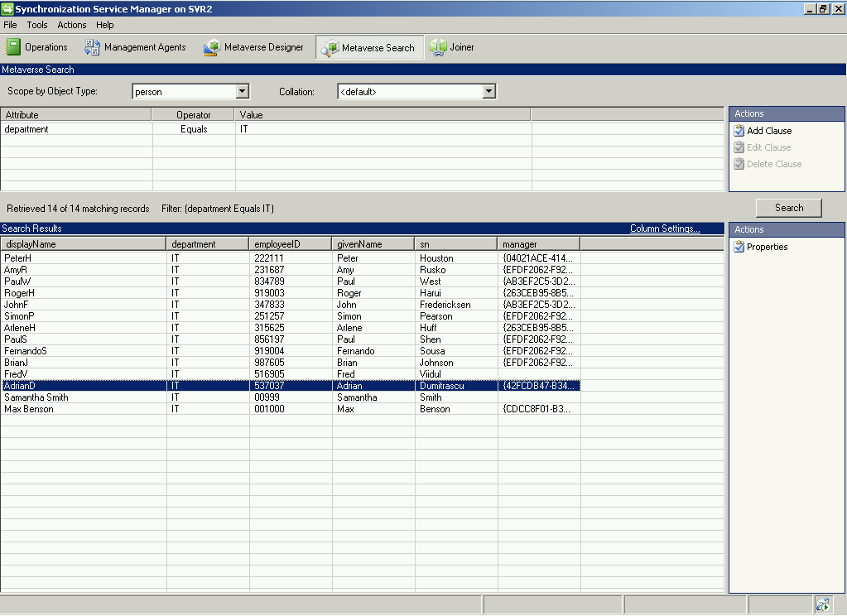
Task: Click the Delete Clause icon
Action: (739, 164)
